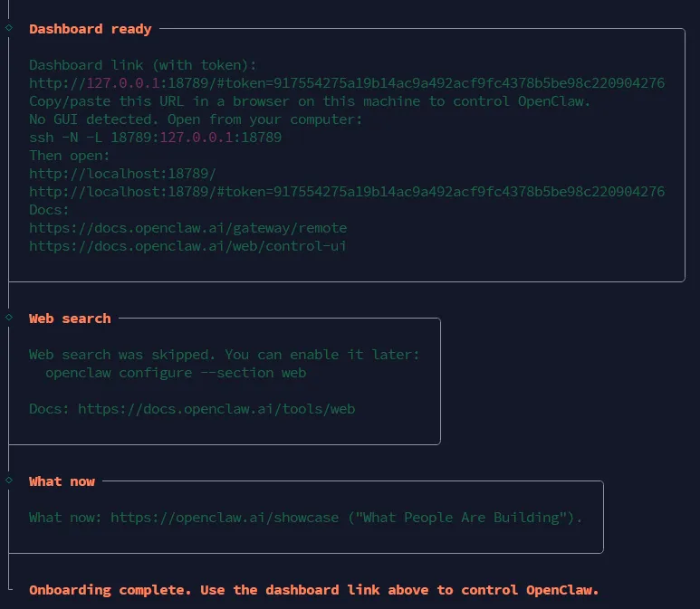The width and height of the screenshot is (700, 609).
Task: Open the docs tools/web link
Action: click(216, 409)
